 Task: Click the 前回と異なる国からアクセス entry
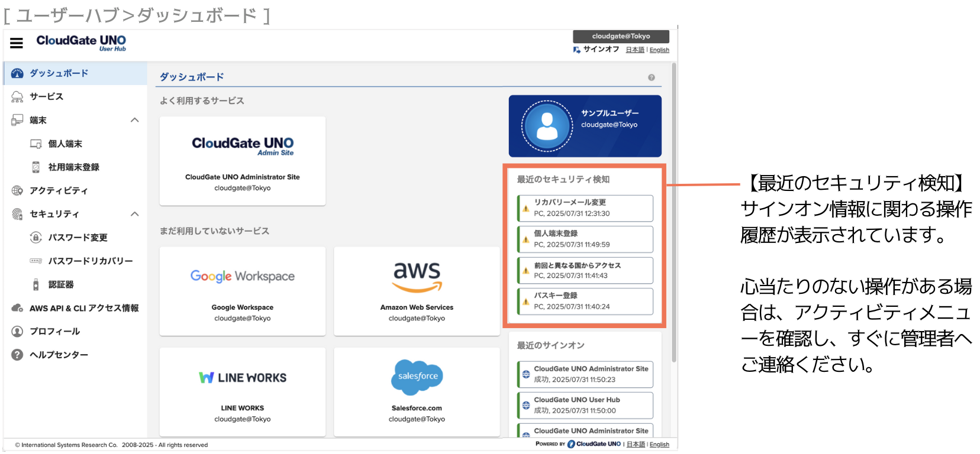(585, 270)
